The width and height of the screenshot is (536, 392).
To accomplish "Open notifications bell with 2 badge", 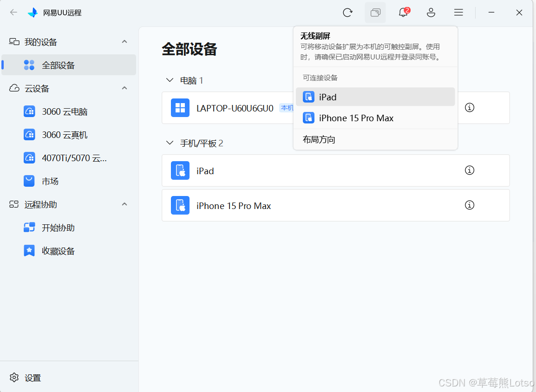I will [404, 13].
